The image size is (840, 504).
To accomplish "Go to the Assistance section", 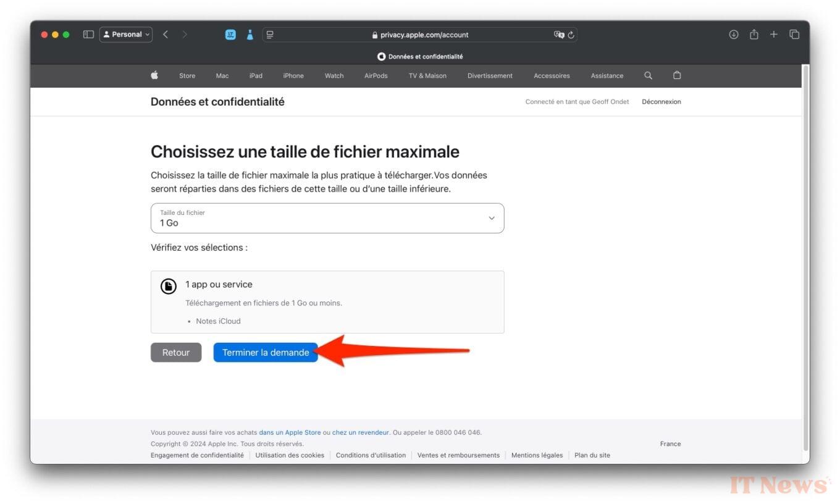I will tap(607, 76).
